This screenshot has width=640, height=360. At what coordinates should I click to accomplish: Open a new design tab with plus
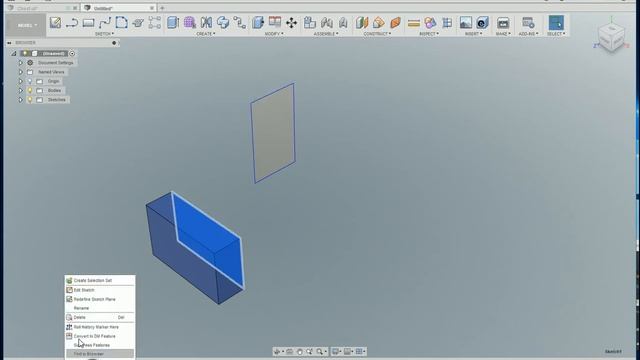pyautogui.click(x=162, y=8)
